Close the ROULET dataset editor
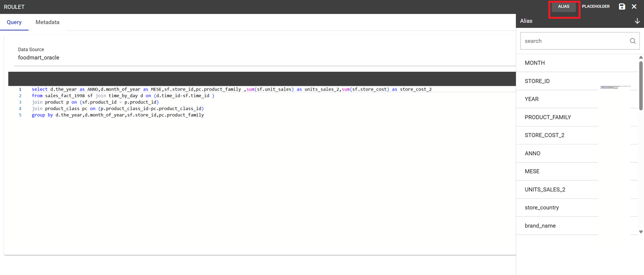The width and height of the screenshot is (644, 275). 634,7
